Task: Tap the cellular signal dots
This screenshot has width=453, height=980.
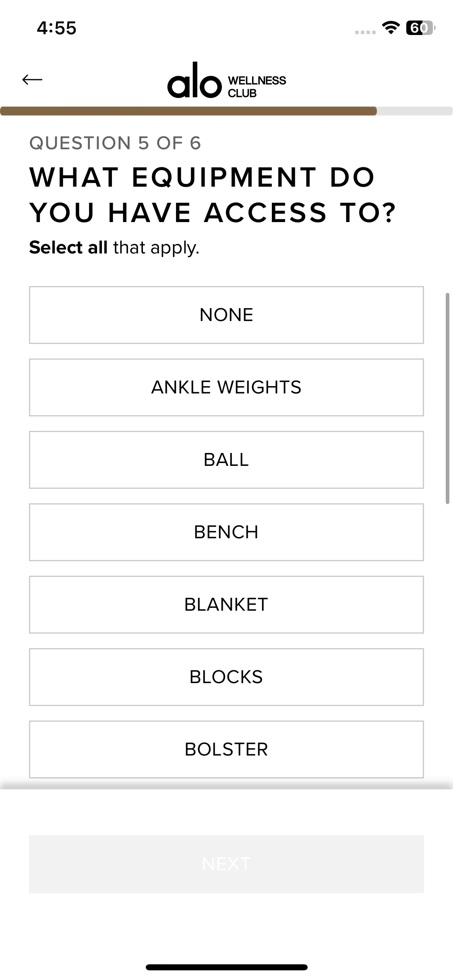Action: click(365, 32)
